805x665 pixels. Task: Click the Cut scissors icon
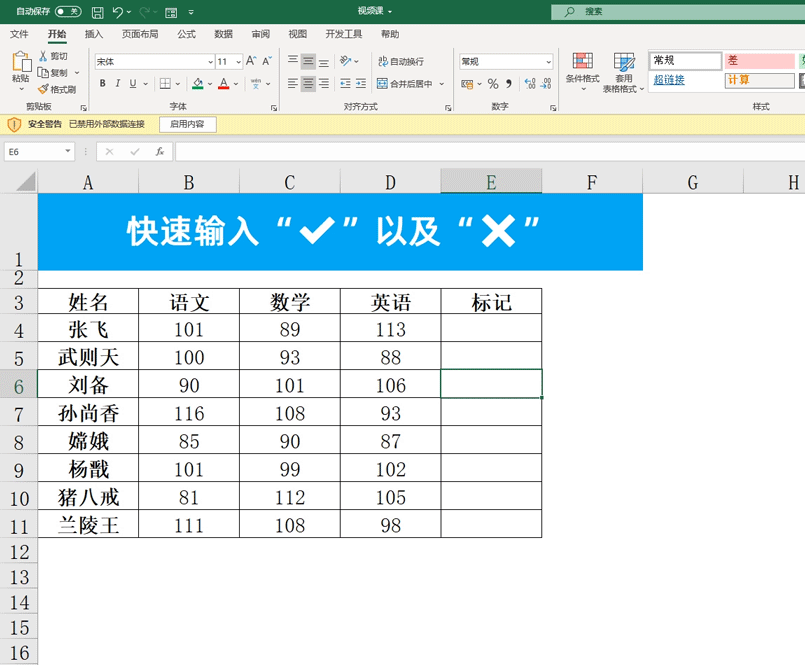43,57
